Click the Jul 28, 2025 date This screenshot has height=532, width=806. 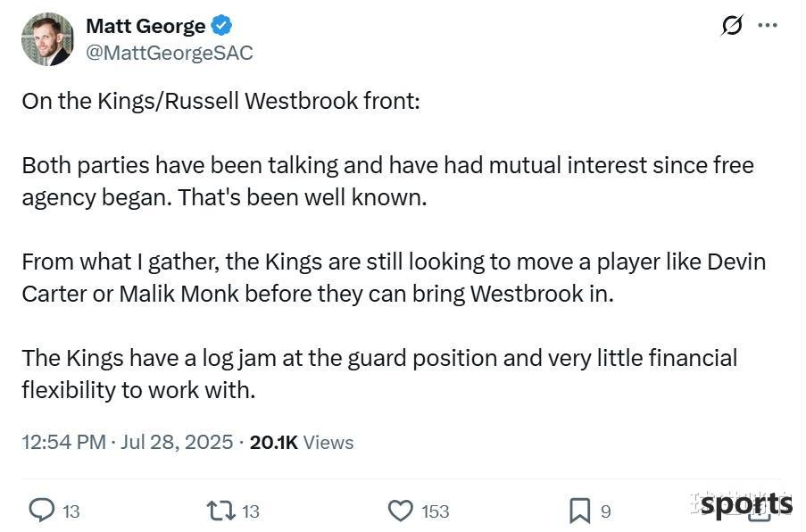[176, 442]
